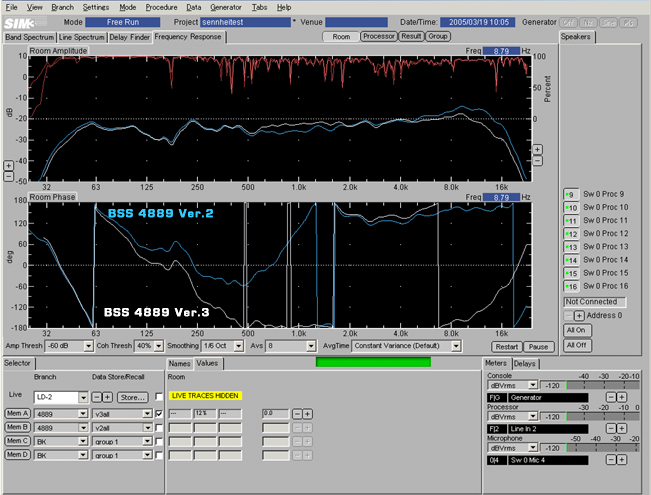The height and width of the screenshot is (495, 651).
Task: Click the minus button on the coherence Percent axis
Action: coord(537,161)
